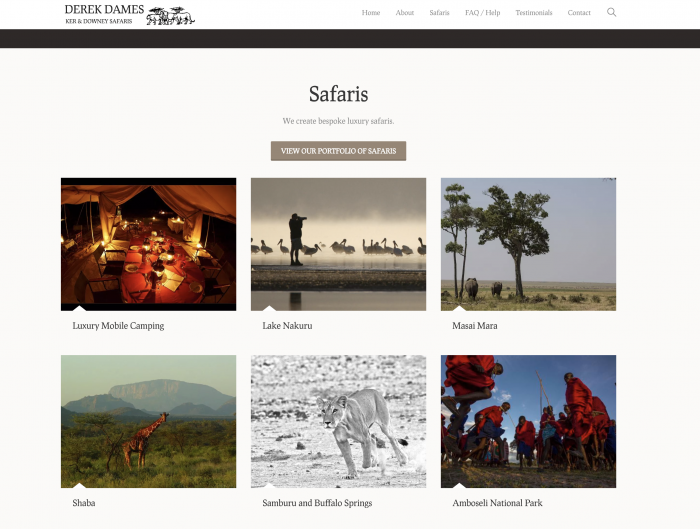Open the Contact page link
Screen dimensions: 700x529
[579, 12]
